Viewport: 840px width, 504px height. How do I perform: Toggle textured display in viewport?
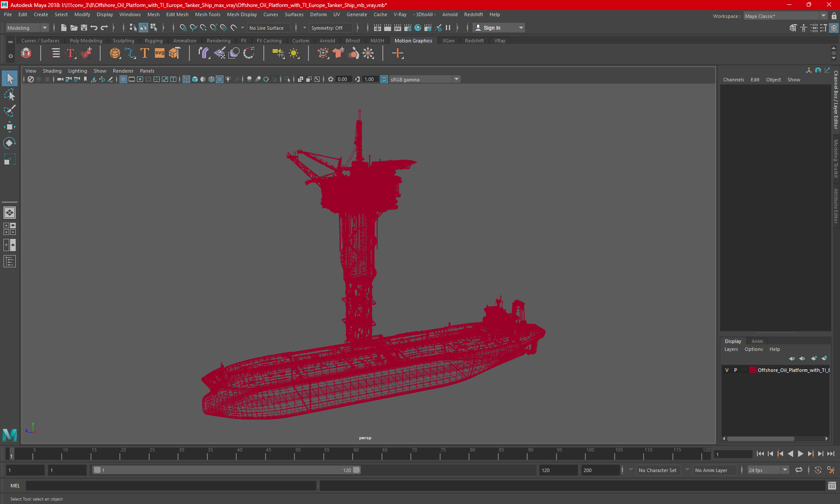click(220, 79)
